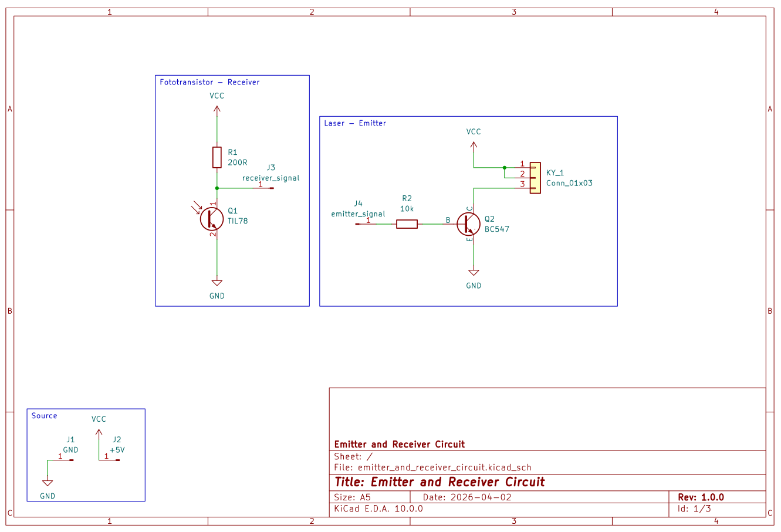Select the R1 200R resistor symbol
The width and height of the screenshot is (781, 532).
coord(217,157)
